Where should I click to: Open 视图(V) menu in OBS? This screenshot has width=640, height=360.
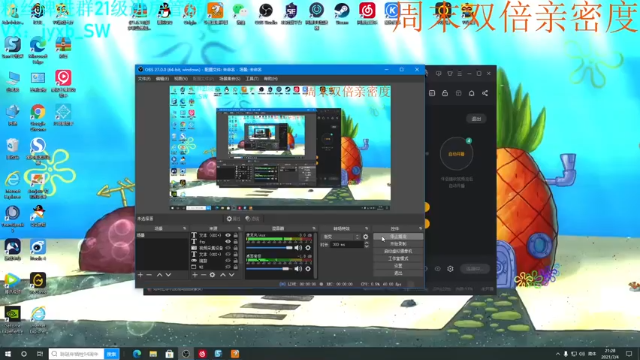point(180,79)
